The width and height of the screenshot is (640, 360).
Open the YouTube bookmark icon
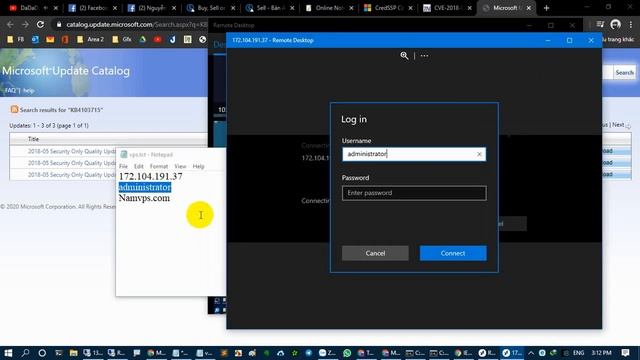pyautogui.click(x=158, y=39)
